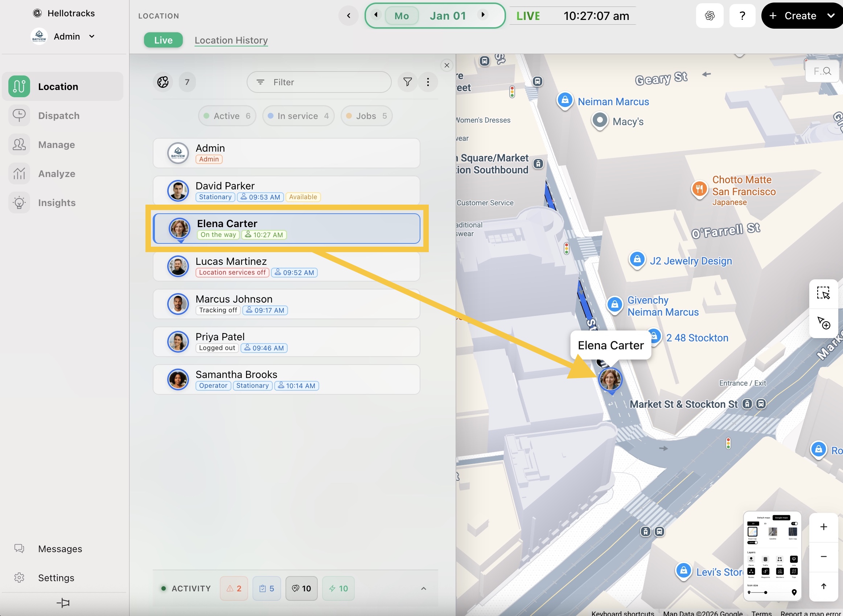Open the Analyze chart icon

point(19,174)
